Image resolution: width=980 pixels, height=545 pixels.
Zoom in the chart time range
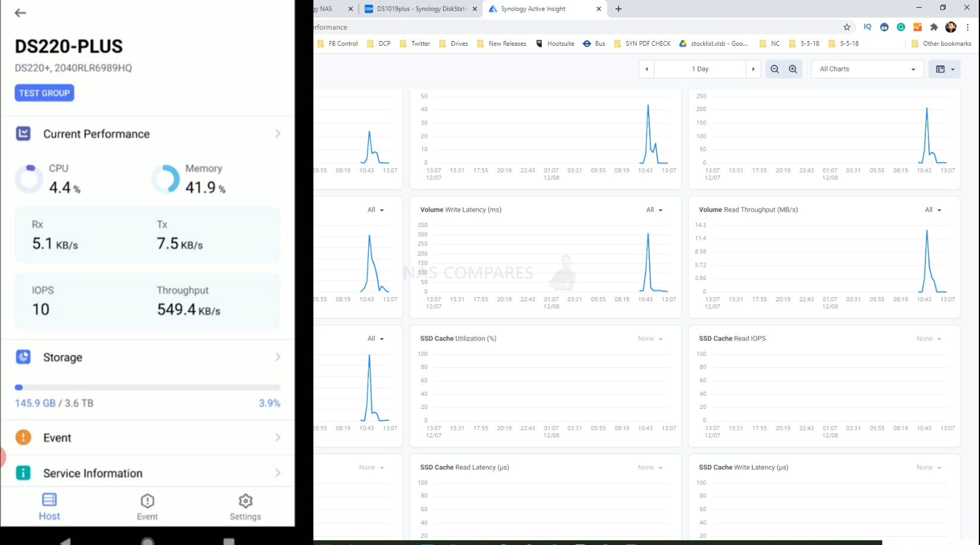click(793, 69)
